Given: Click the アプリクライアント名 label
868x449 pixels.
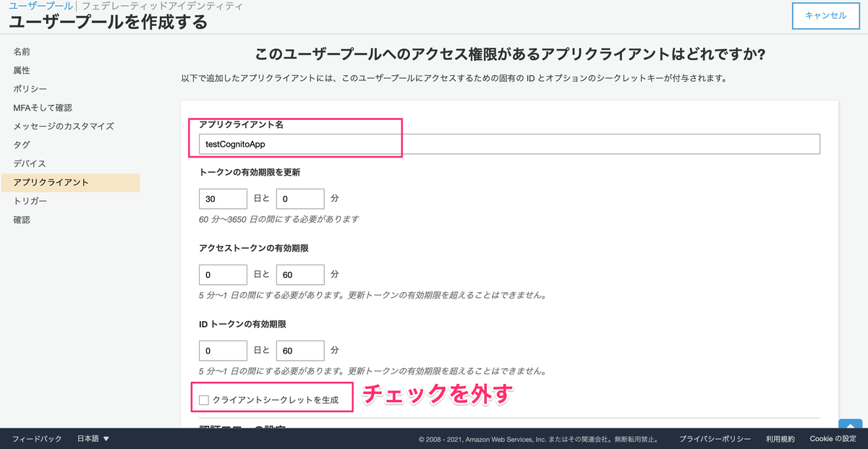Looking at the screenshot, I should click(x=241, y=124).
